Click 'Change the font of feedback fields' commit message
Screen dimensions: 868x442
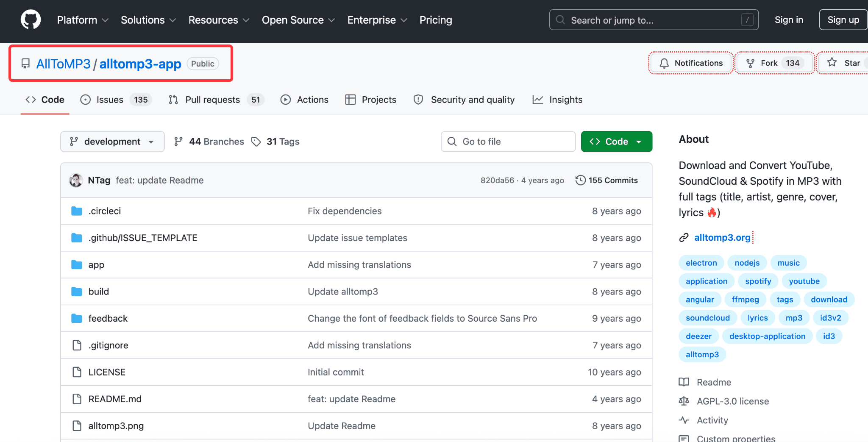[x=422, y=318]
